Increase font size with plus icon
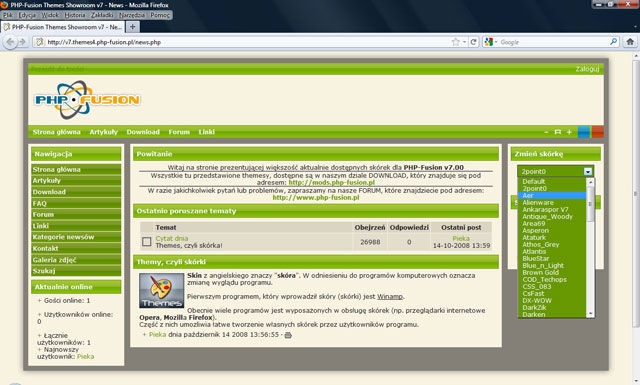640x385 pixels. pos(569,132)
